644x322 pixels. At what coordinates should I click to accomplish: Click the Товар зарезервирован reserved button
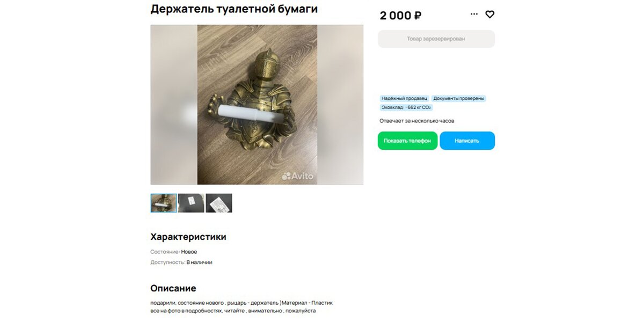(x=436, y=39)
